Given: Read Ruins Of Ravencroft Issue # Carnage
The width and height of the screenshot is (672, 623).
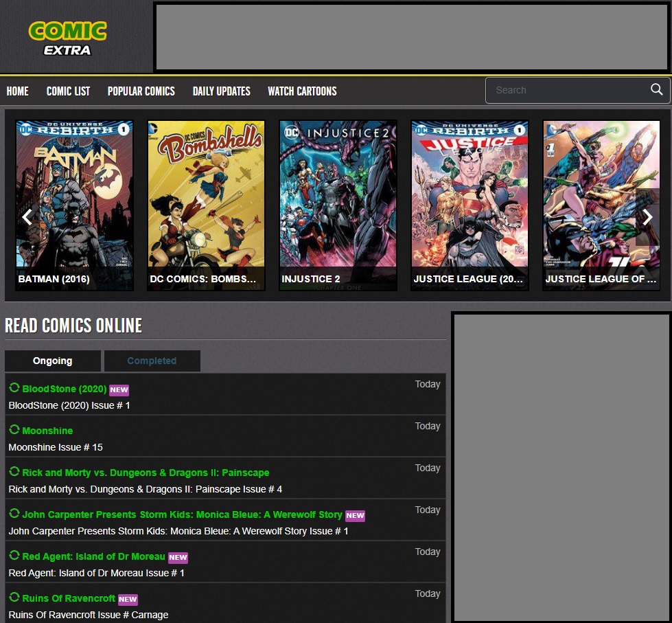Looking at the screenshot, I should pyautogui.click(x=89, y=615).
